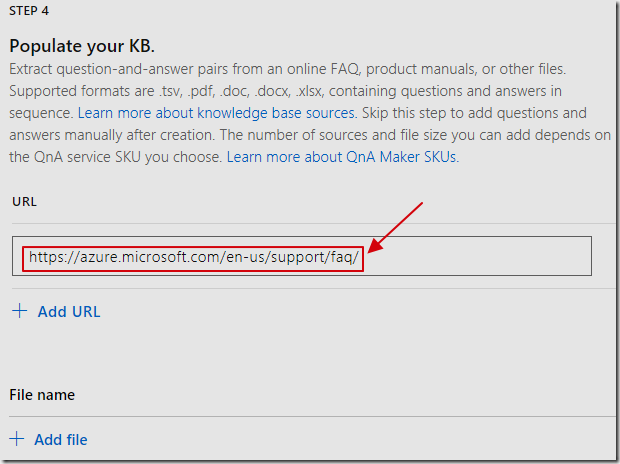
Task: Click the URL column header label
Action: [25, 202]
